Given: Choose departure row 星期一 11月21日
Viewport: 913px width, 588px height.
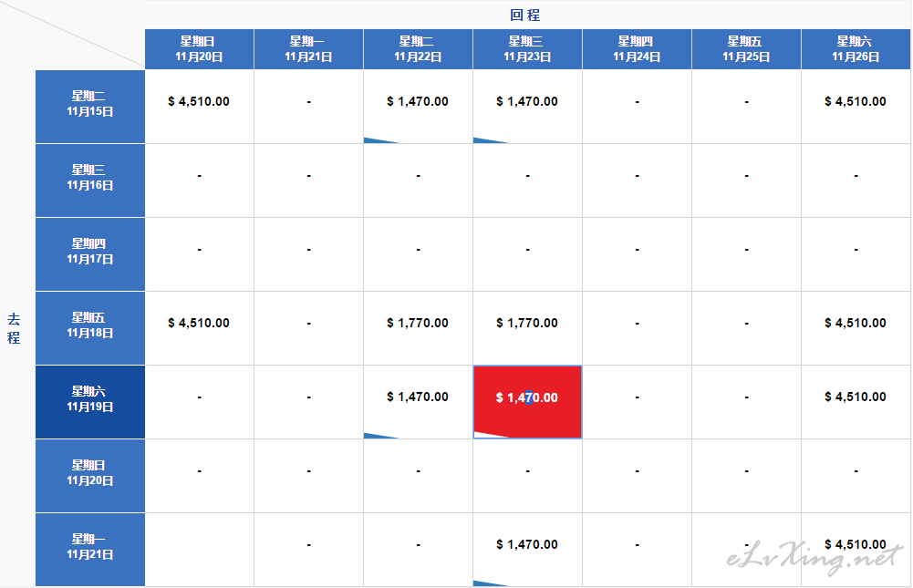Looking at the screenshot, I should click(x=90, y=550).
